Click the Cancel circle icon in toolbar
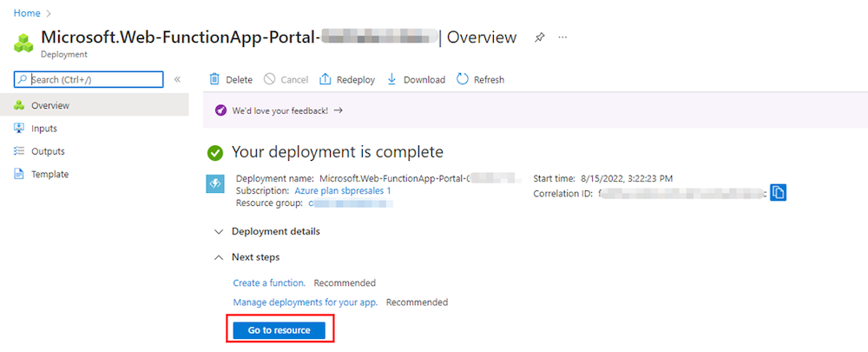The width and height of the screenshot is (868, 352). click(x=270, y=79)
